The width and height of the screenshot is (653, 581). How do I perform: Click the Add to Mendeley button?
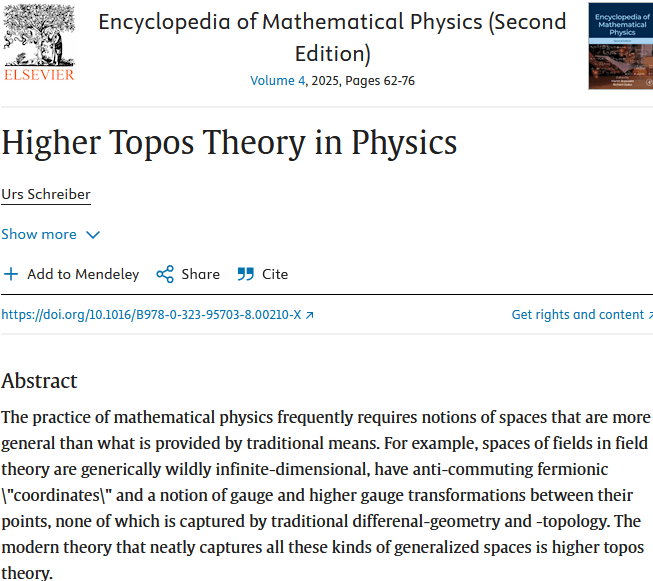[x=71, y=274]
